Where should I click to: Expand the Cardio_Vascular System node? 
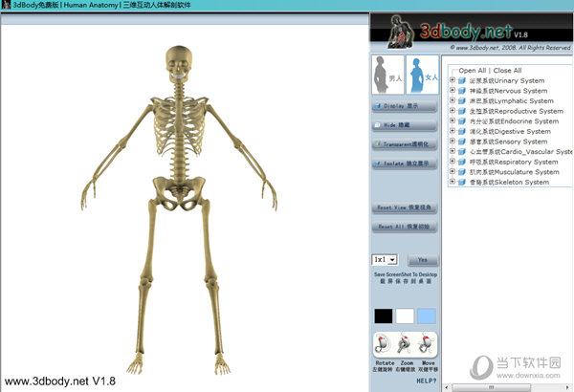pyautogui.click(x=453, y=151)
